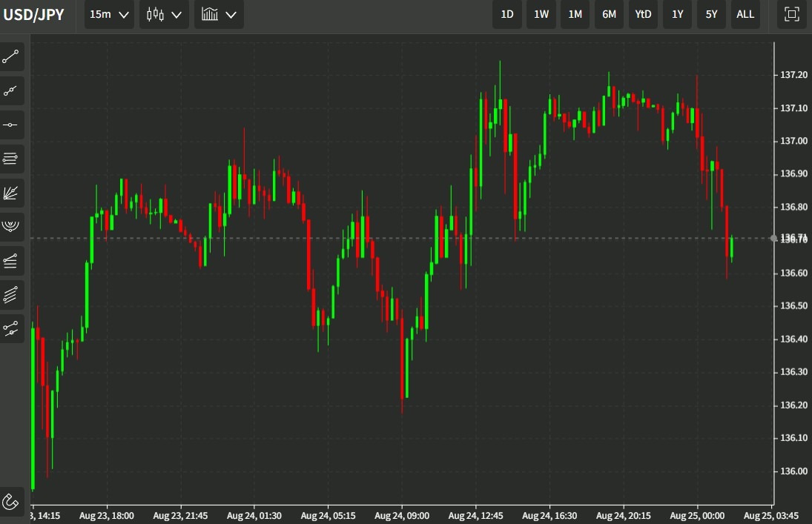Select the extended ray line tool
Viewport: 812px width, 524px height.
11,91
